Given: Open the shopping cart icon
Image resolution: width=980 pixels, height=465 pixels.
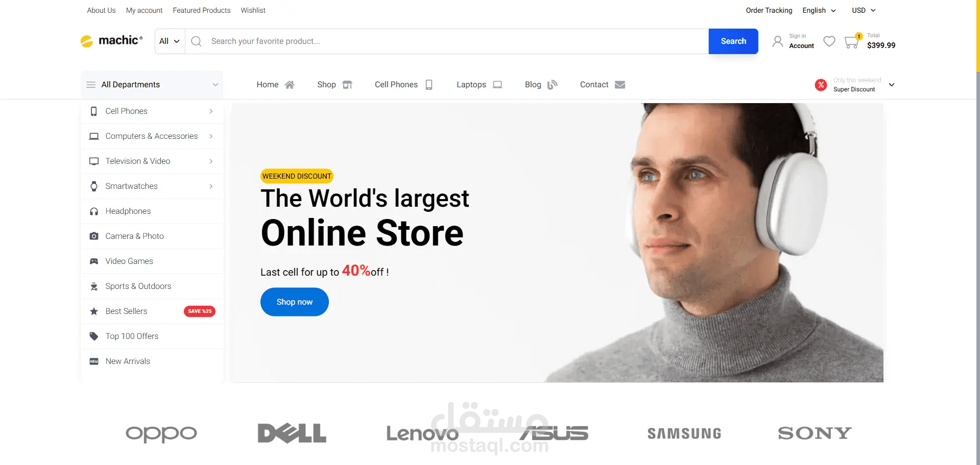Looking at the screenshot, I should click(851, 42).
